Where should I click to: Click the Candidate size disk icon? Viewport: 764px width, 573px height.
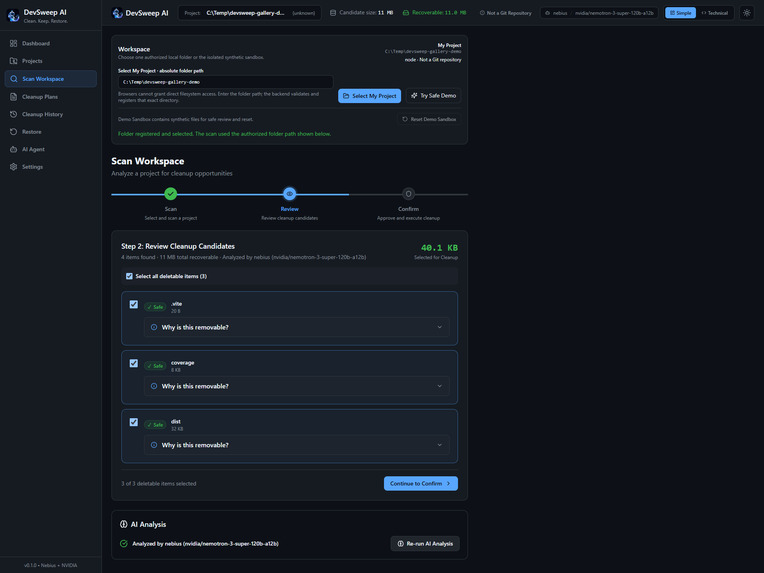pyautogui.click(x=333, y=13)
